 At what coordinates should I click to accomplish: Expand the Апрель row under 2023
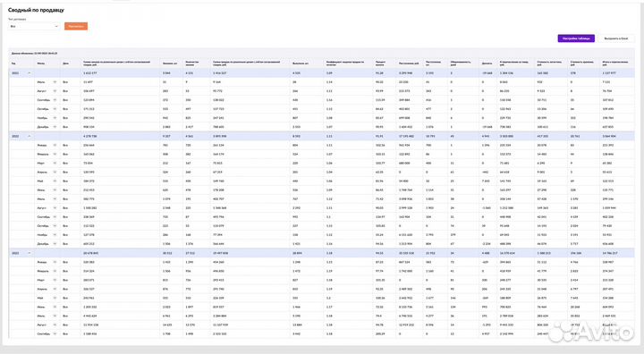55,289
